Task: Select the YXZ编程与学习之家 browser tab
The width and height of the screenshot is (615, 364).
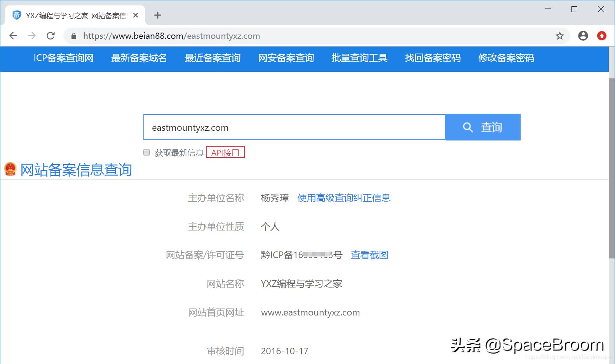Action: click(x=75, y=16)
